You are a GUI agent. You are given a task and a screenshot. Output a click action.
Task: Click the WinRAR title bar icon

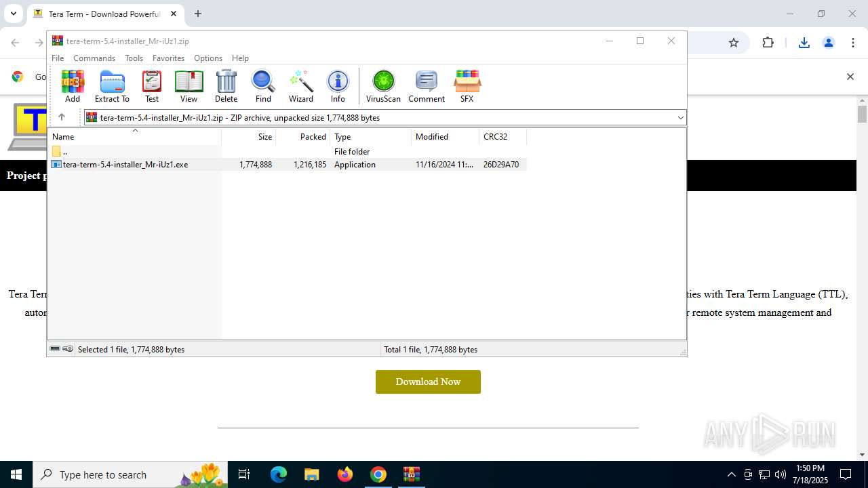[58, 41]
